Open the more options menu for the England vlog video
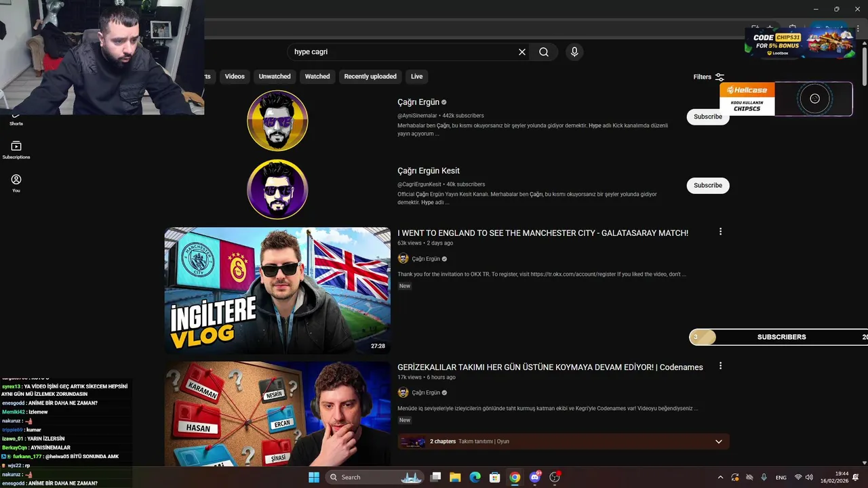This screenshot has height=488, width=868. coord(720,232)
